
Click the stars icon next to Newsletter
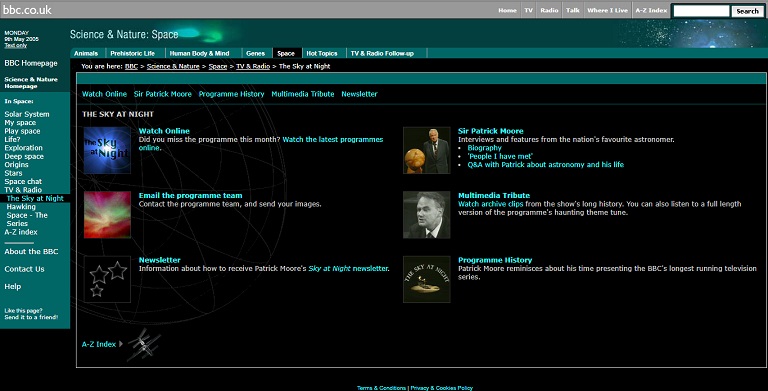pos(107,279)
